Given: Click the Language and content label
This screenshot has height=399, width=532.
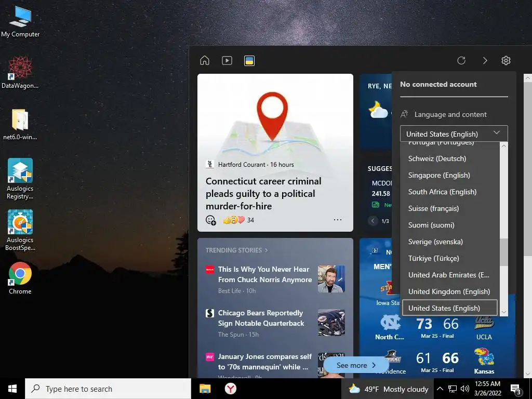Looking at the screenshot, I should [450, 114].
